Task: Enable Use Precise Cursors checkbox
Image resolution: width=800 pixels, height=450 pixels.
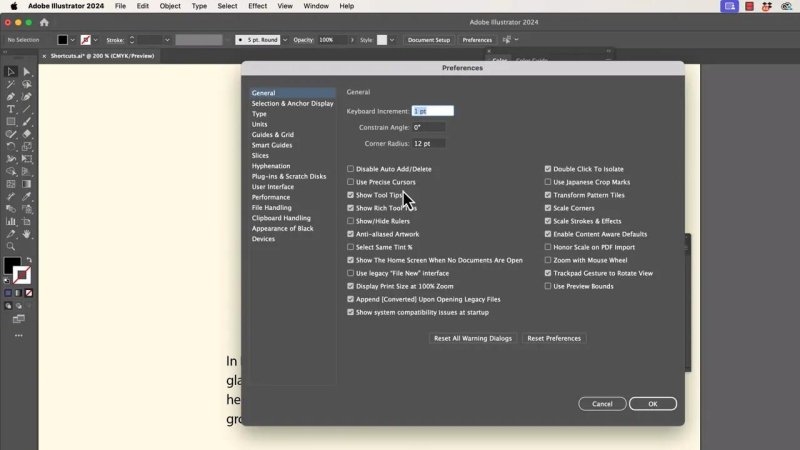Action: 351,182
